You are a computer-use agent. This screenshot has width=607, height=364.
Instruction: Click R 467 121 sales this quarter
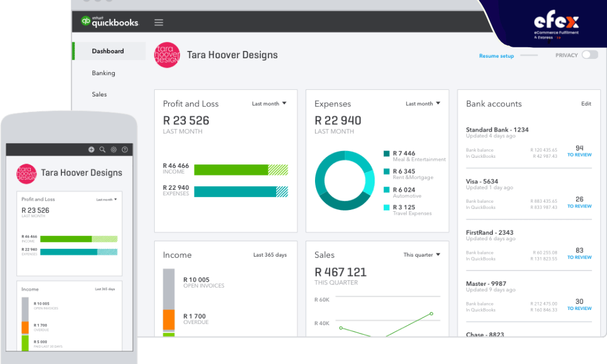coord(341,272)
